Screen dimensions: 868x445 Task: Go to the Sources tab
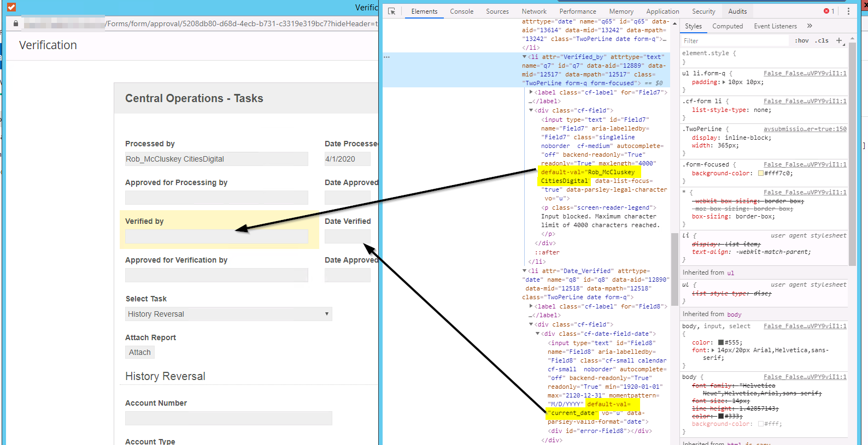(x=497, y=11)
